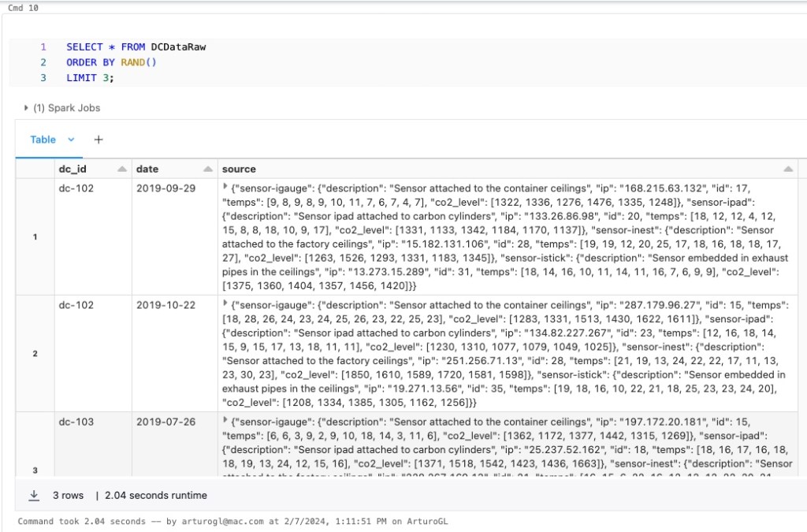Select the source column header
Viewport: 807px width, 532px height.
(x=239, y=169)
